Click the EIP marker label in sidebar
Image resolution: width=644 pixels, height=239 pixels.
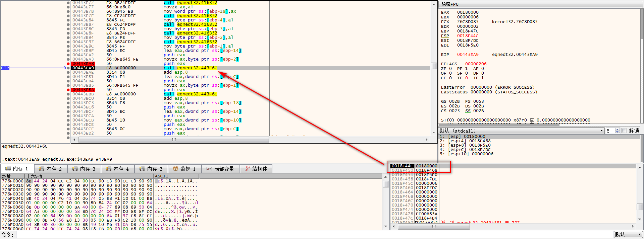point(5,68)
